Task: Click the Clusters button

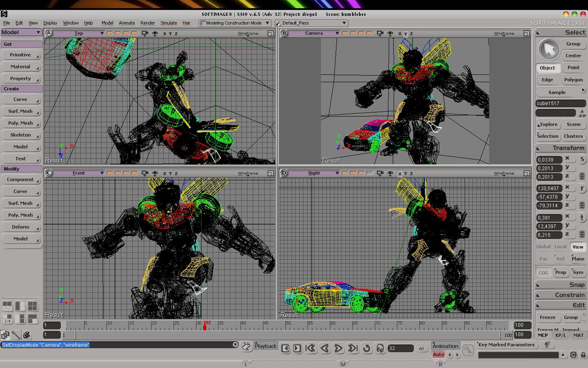Action: click(573, 136)
